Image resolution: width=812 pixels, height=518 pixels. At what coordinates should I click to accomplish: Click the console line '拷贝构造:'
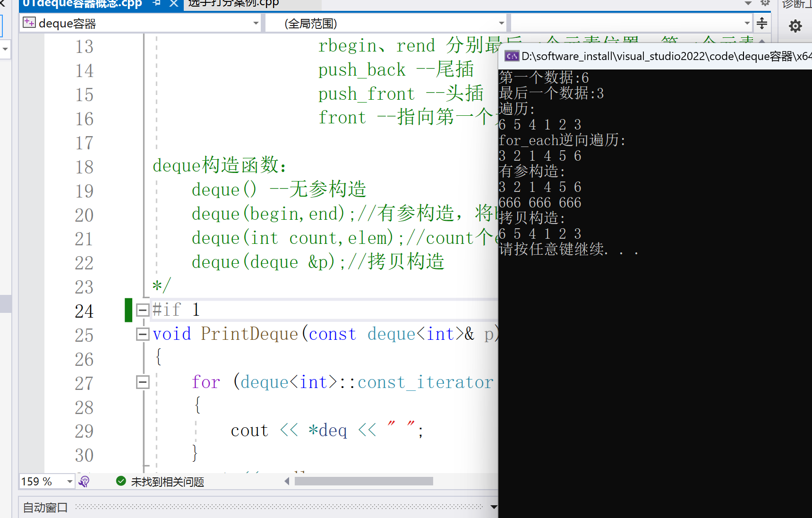[x=532, y=218]
